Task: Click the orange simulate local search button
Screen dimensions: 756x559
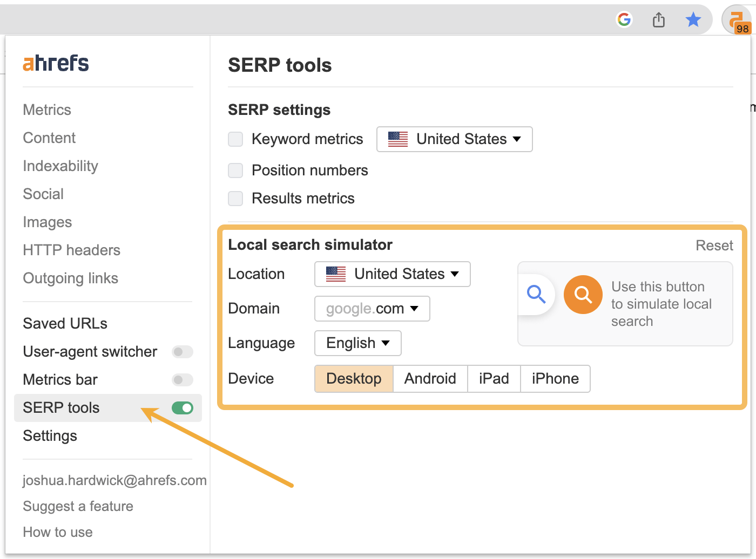Action: coord(583,295)
